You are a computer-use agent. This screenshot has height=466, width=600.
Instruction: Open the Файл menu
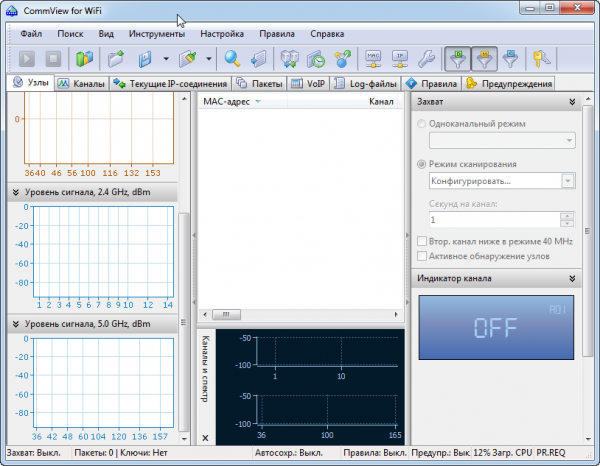(31, 34)
